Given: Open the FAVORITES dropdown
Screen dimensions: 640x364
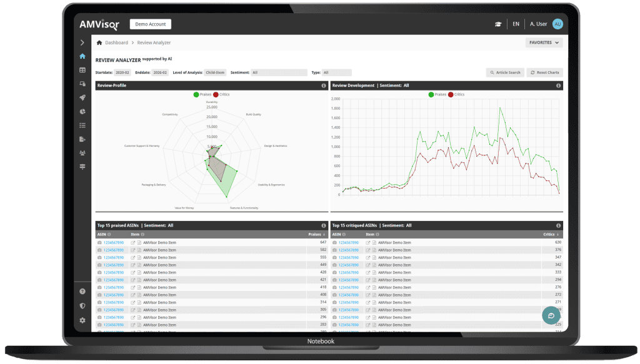Looking at the screenshot, I should 542,42.
